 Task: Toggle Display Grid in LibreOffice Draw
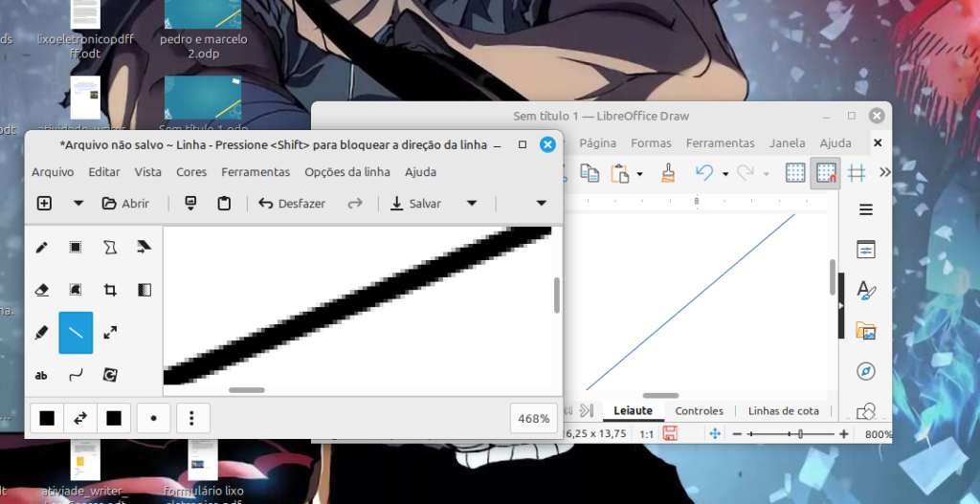[x=794, y=173]
